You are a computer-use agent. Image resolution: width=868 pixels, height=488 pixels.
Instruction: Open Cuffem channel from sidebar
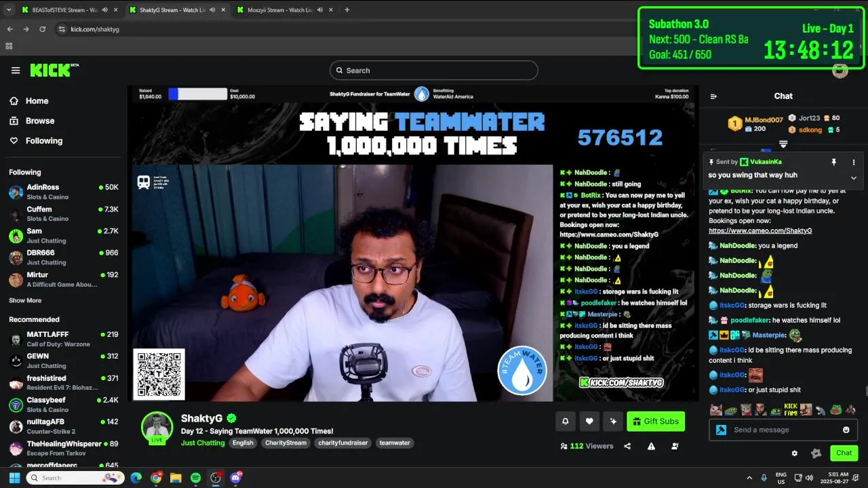click(x=64, y=213)
